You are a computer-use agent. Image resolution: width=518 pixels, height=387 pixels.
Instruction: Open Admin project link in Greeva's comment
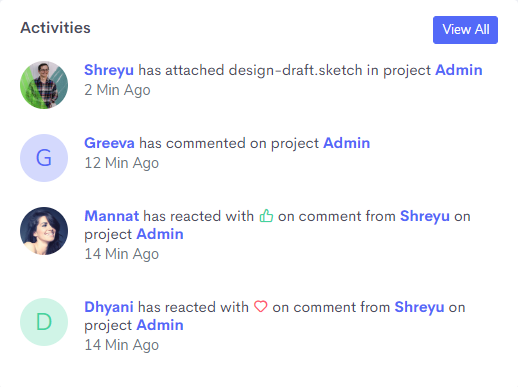tap(347, 143)
